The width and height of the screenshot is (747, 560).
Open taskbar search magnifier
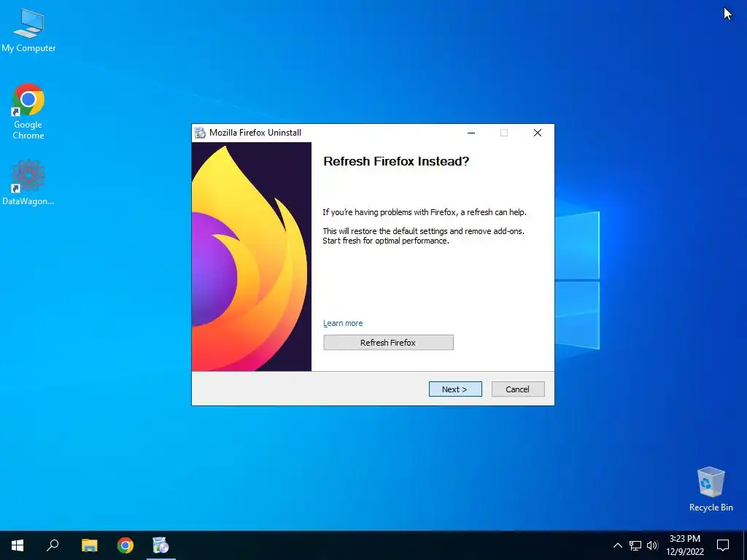53,545
